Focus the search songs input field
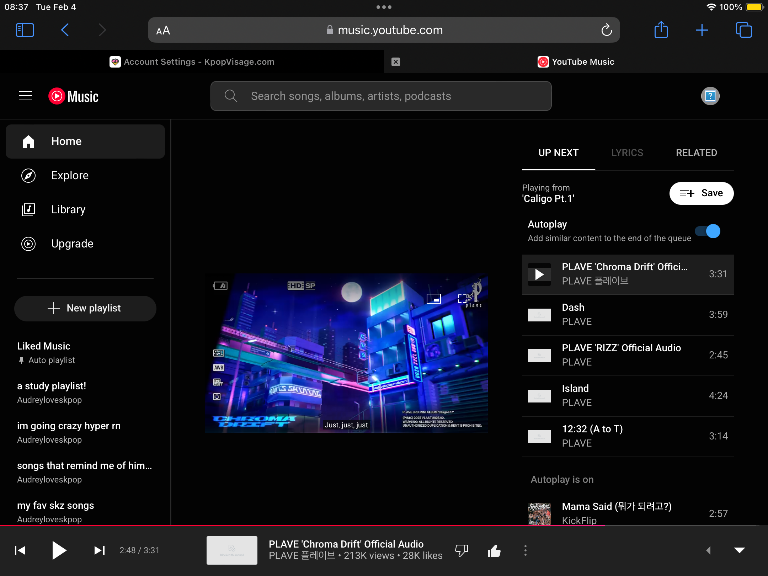 click(x=381, y=96)
